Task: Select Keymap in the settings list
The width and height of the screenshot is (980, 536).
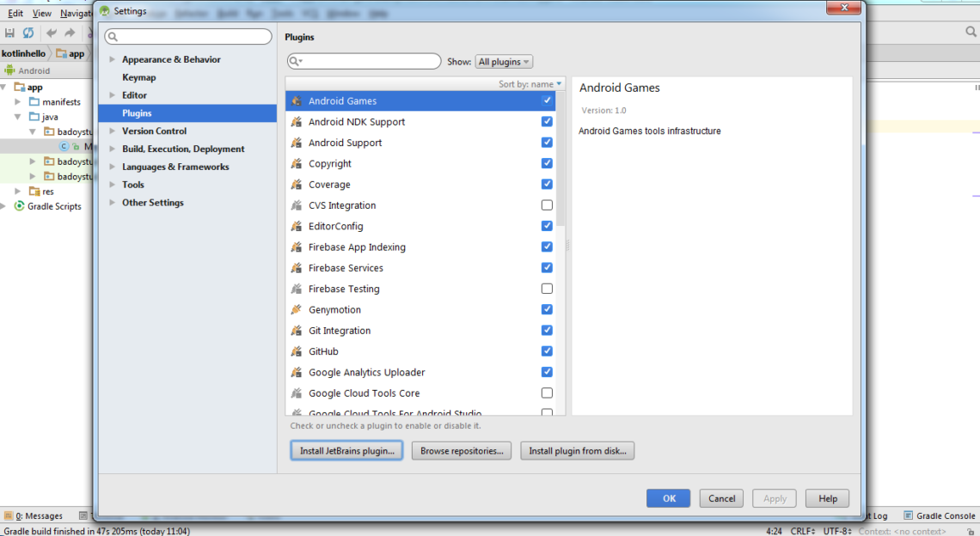Action: [138, 77]
